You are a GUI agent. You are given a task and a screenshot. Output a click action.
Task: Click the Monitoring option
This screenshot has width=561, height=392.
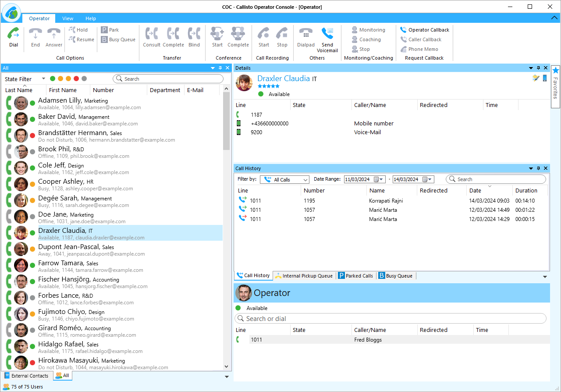[368, 30]
